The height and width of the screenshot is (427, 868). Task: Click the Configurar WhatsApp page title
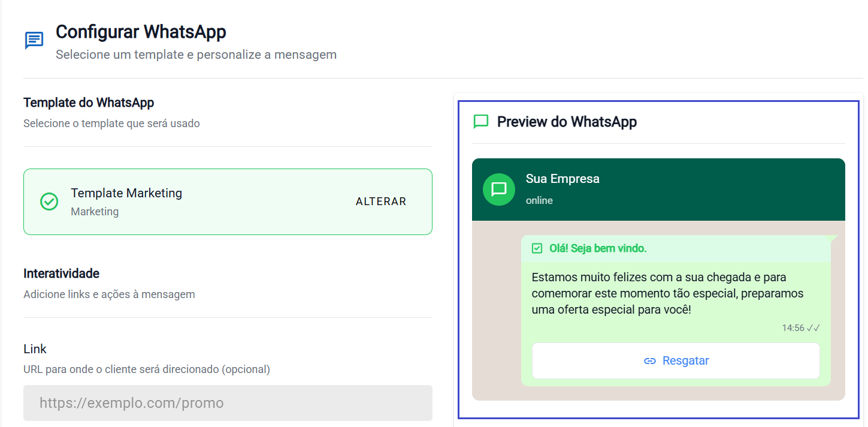(141, 31)
